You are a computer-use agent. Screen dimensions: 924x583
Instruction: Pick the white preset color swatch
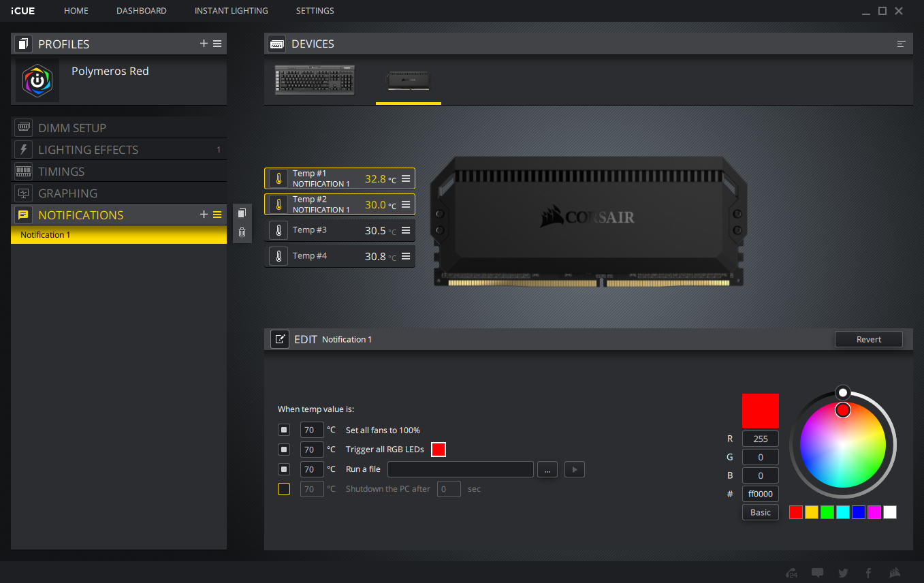(890, 512)
